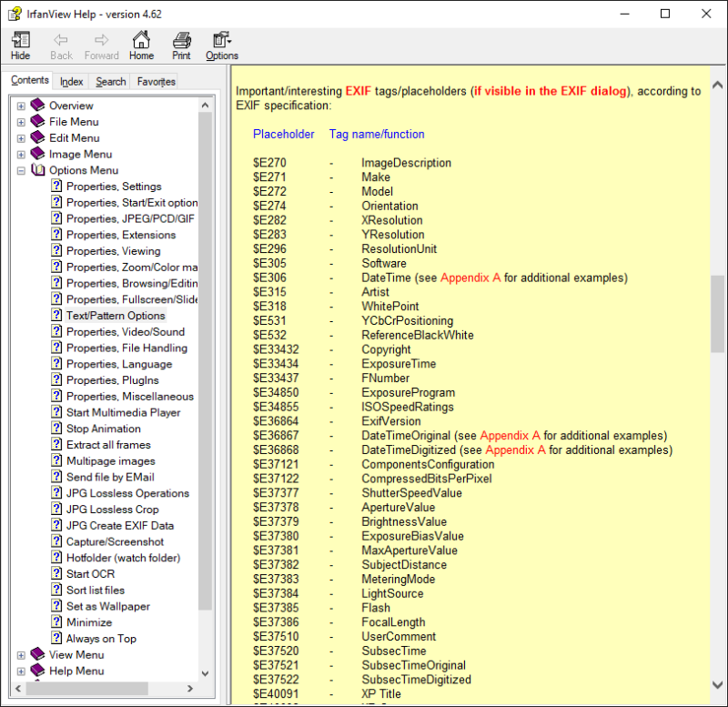Screen dimensions: 728x707
Task: Open JPG Lossless Operations topic
Action: 127,493
